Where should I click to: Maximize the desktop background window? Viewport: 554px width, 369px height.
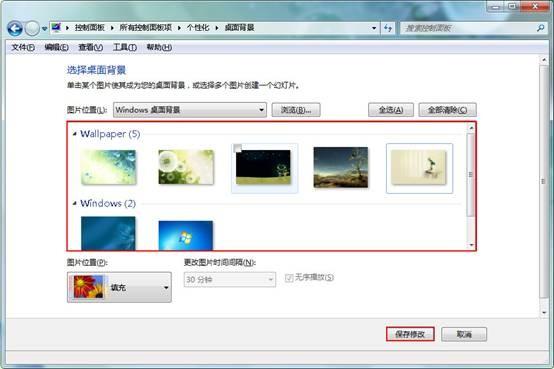pos(512,6)
